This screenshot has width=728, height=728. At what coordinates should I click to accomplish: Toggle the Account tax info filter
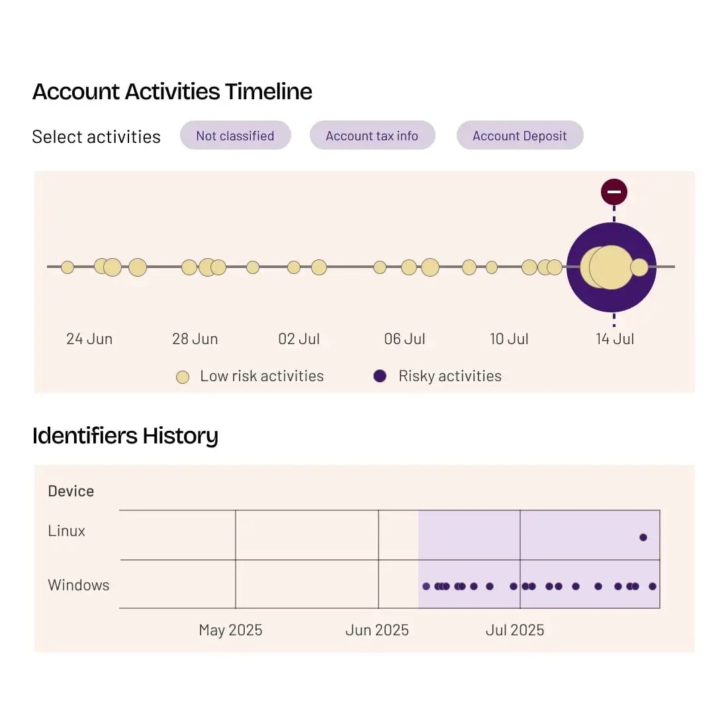coord(372,136)
